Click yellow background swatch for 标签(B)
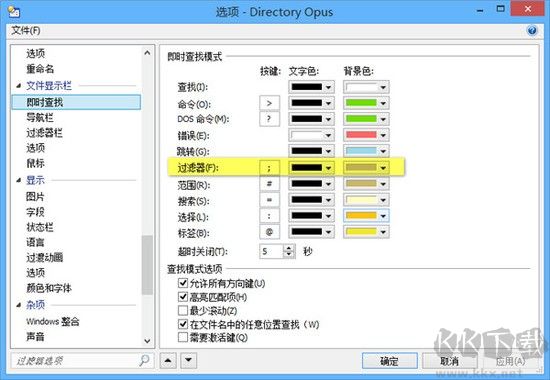The image size is (550, 380). 361,232
